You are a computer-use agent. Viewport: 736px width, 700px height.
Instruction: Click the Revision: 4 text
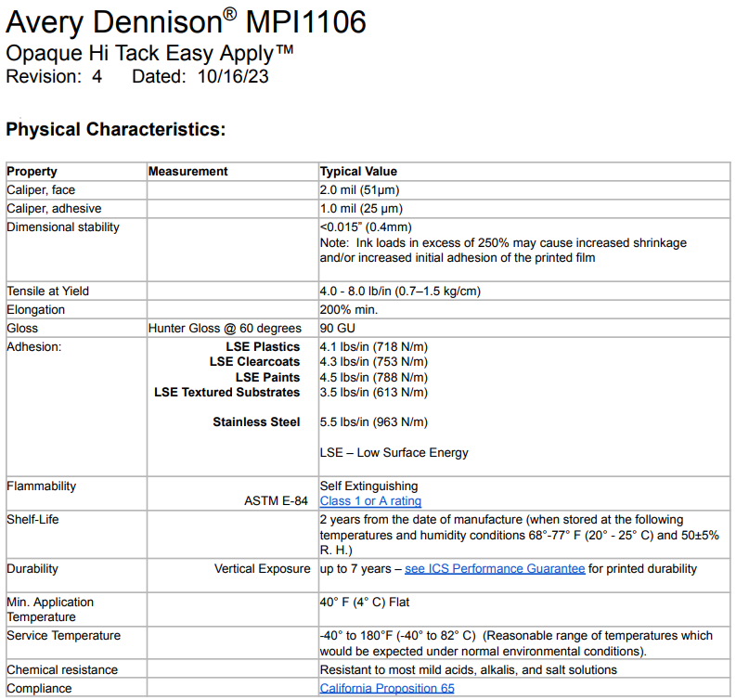coord(54,76)
